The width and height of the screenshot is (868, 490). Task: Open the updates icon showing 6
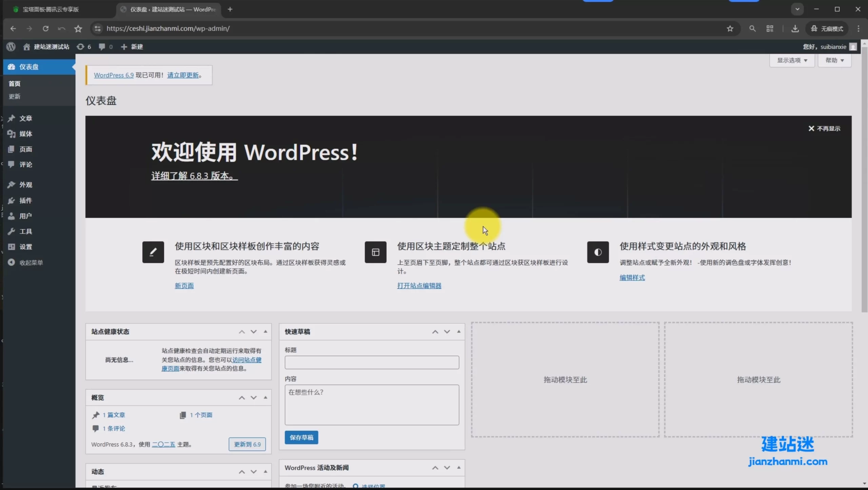coord(83,47)
